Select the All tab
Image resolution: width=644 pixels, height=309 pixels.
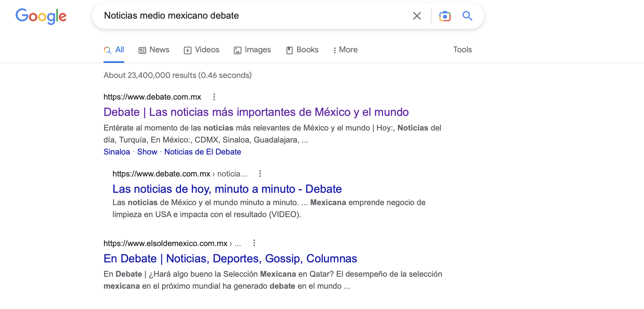pos(114,50)
